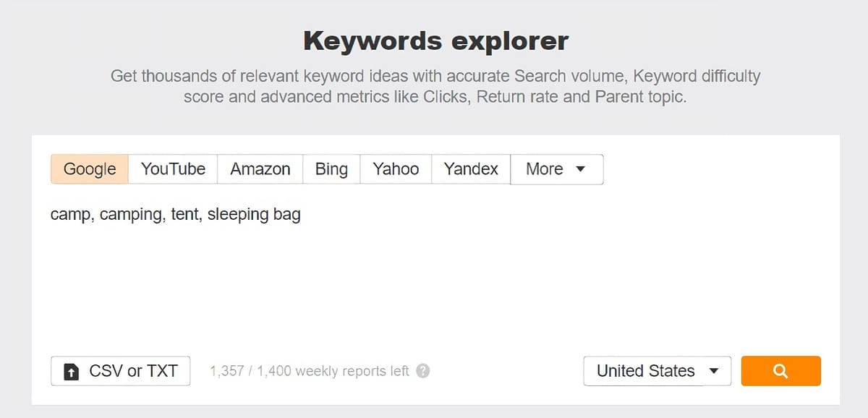Viewport: 868px width, 418px height.
Task: Click the keyword phrase sleeping bag in the input
Action: [x=255, y=214]
